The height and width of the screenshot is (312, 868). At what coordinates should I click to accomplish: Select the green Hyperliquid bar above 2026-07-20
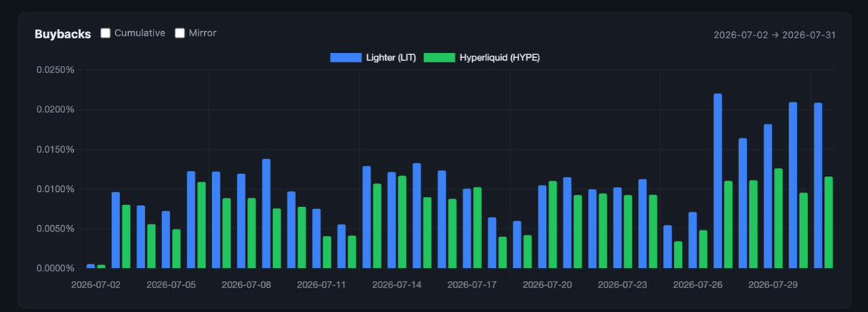point(552,224)
